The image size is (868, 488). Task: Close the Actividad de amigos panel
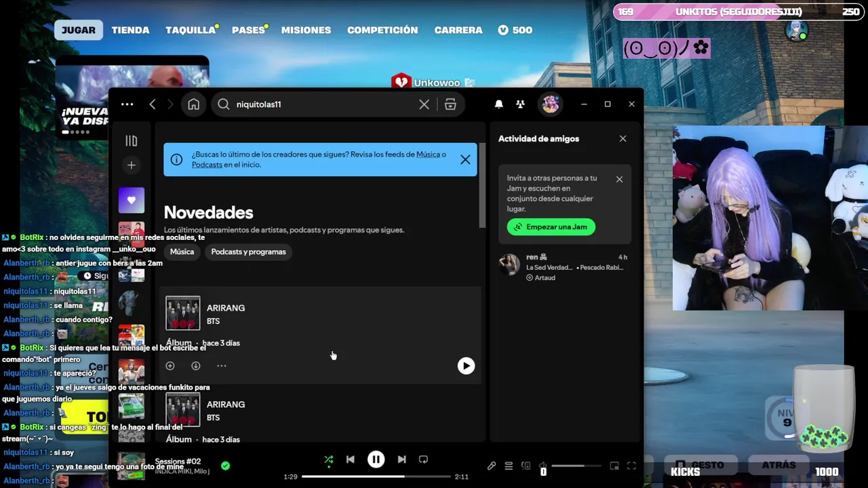coord(623,138)
